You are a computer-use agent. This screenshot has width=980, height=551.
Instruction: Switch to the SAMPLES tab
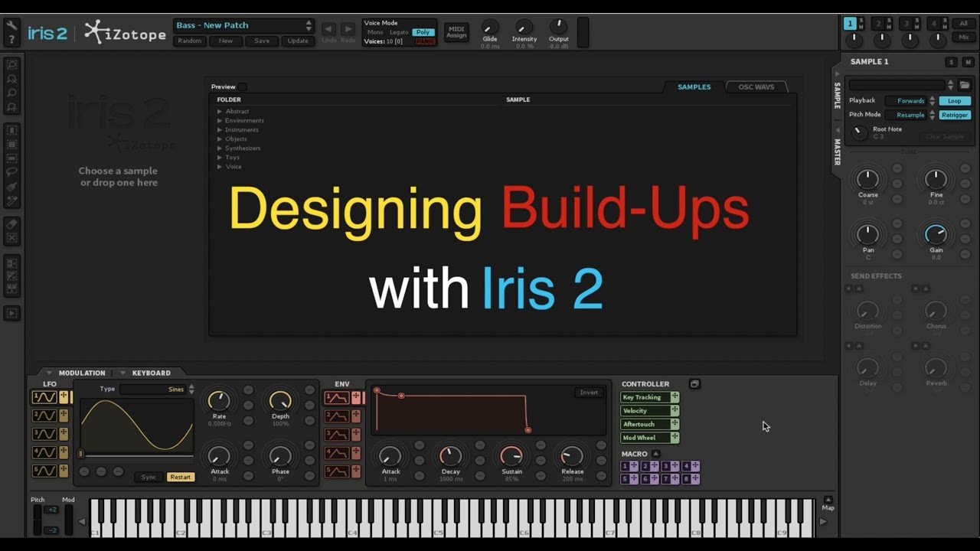pyautogui.click(x=694, y=86)
